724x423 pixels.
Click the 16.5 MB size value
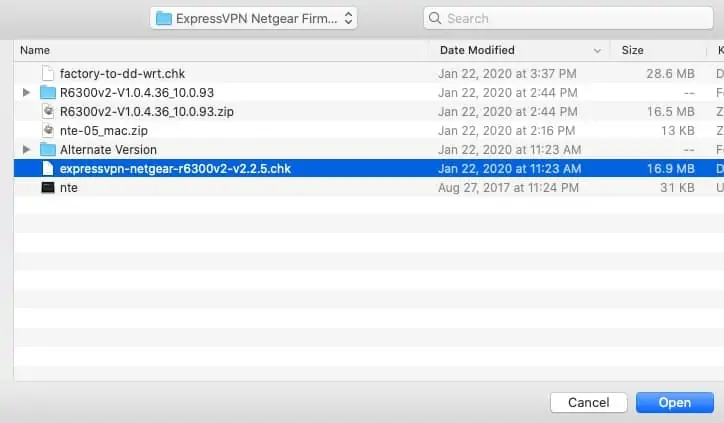click(x=670, y=111)
